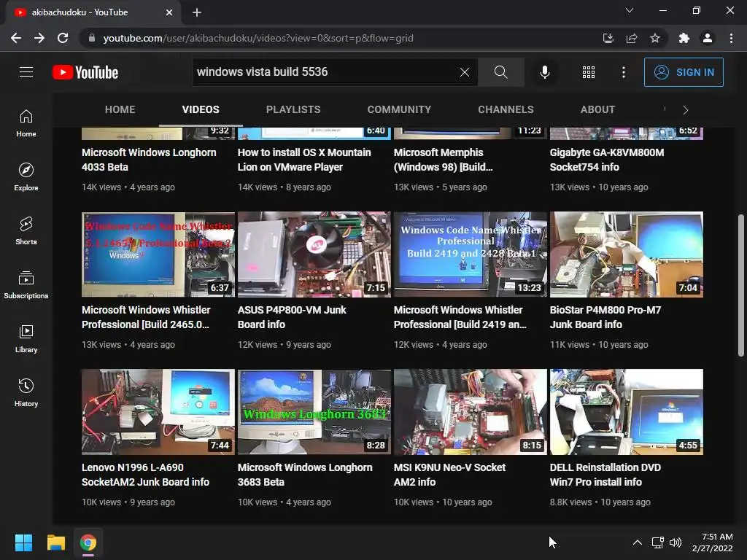Open 'MSI K9NU Neo-V Socket AM2 info' title
This screenshot has height=560, width=747.
point(449,475)
